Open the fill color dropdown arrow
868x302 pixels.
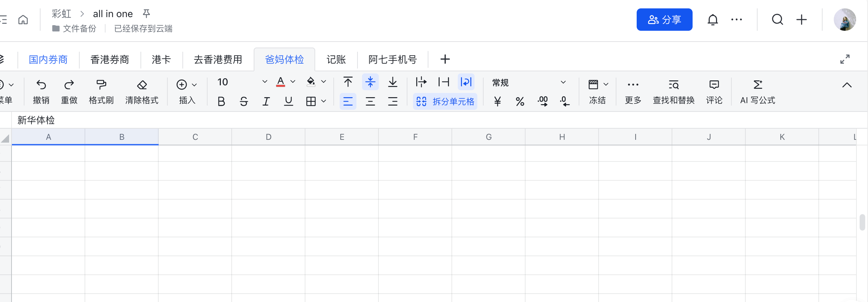(324, 82)
